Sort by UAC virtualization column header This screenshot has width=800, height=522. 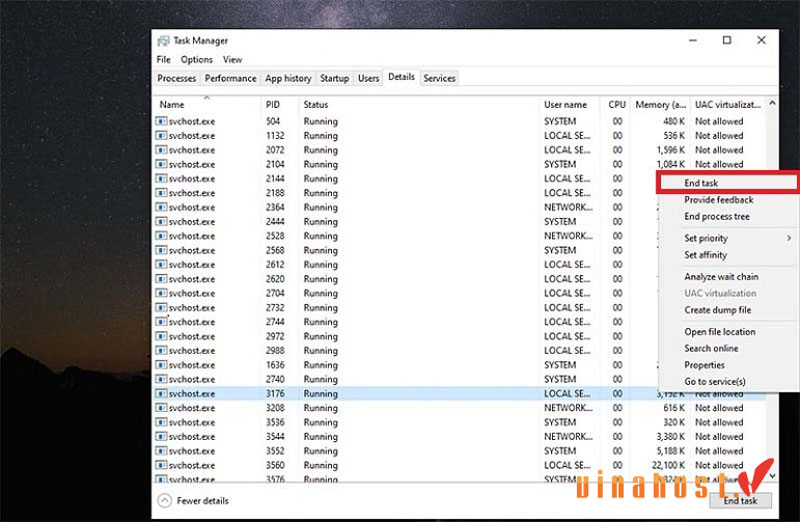pos(728,105)
